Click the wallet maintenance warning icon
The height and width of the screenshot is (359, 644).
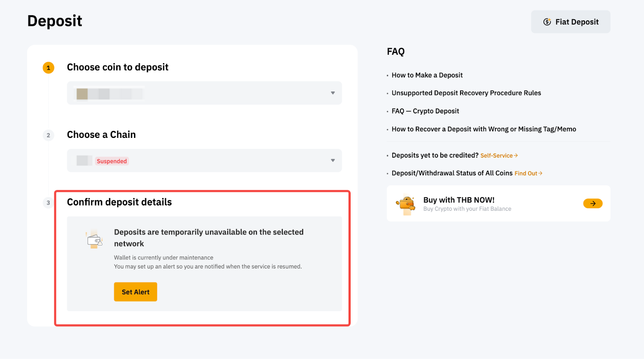(94, 240)
